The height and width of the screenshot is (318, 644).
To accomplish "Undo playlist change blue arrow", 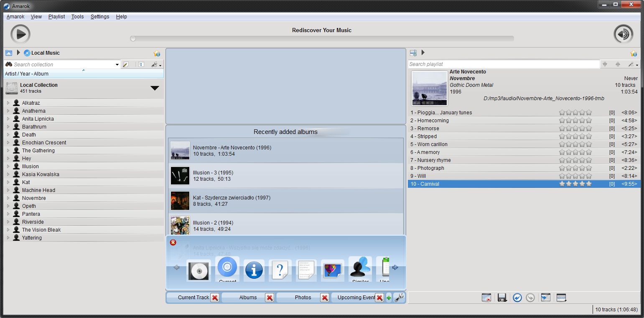I will pyautogui.click(x=517, y=298).
